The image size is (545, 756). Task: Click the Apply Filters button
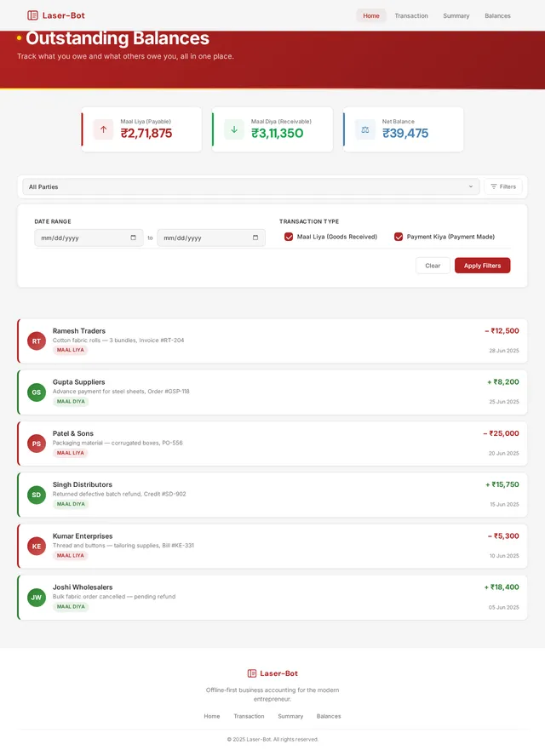click(482, 265)
